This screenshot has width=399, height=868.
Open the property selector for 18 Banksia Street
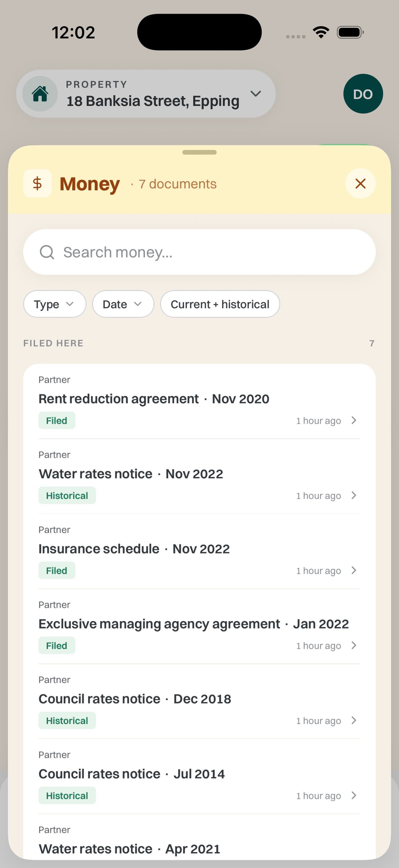[146, 94]
